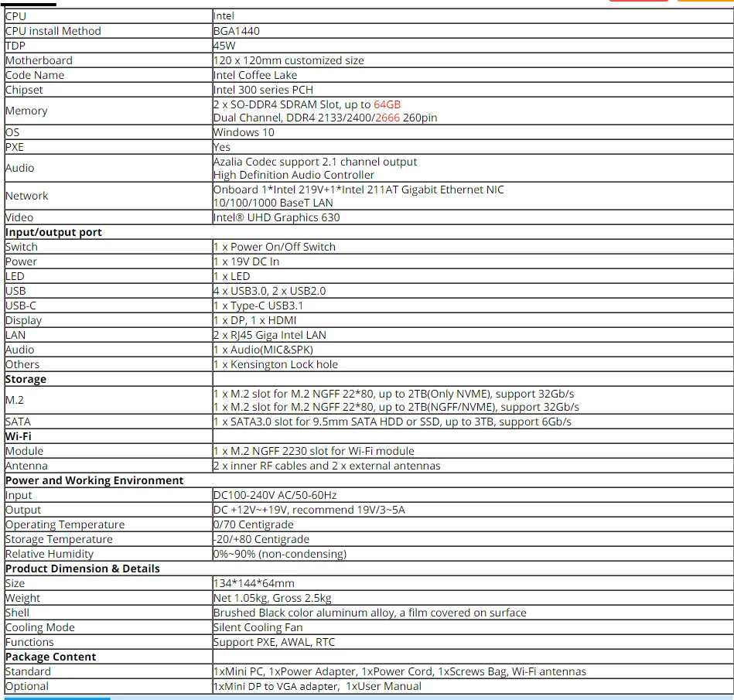Click '1 x 19V DC In' value
This screenshot has height=700, width=734.
[x=246, y=261]
